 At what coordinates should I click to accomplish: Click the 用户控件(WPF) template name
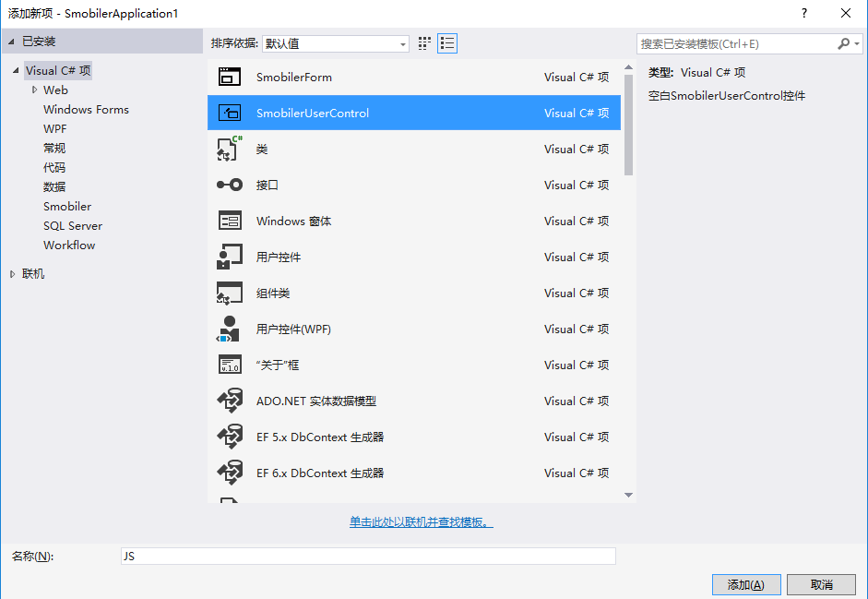293,329
